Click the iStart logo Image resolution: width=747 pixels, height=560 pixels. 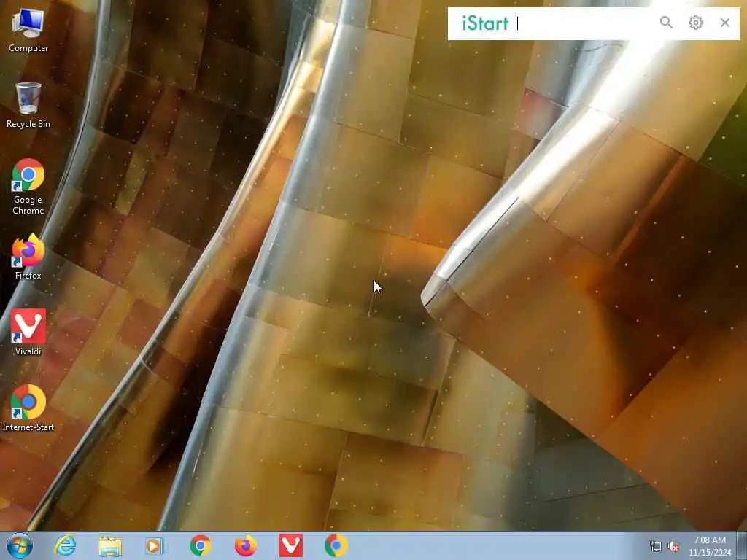tap(485, 23)
